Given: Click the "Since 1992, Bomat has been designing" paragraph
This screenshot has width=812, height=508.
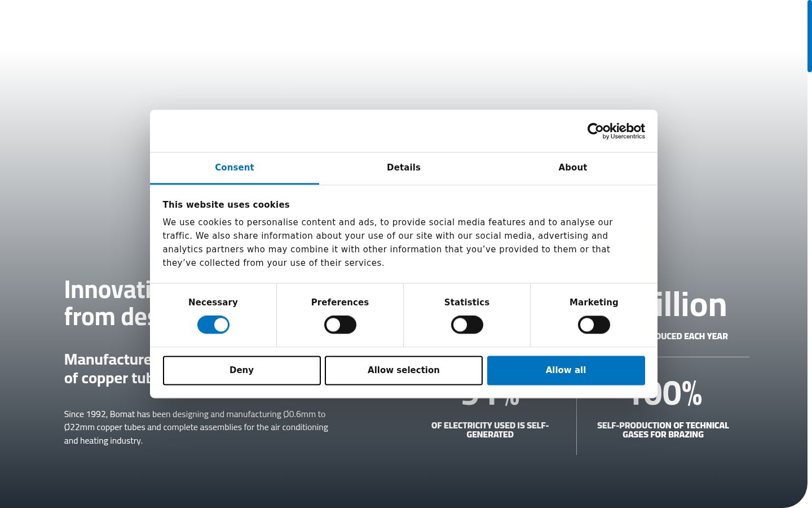Looking at the screenshot, I should coord(196,427).
